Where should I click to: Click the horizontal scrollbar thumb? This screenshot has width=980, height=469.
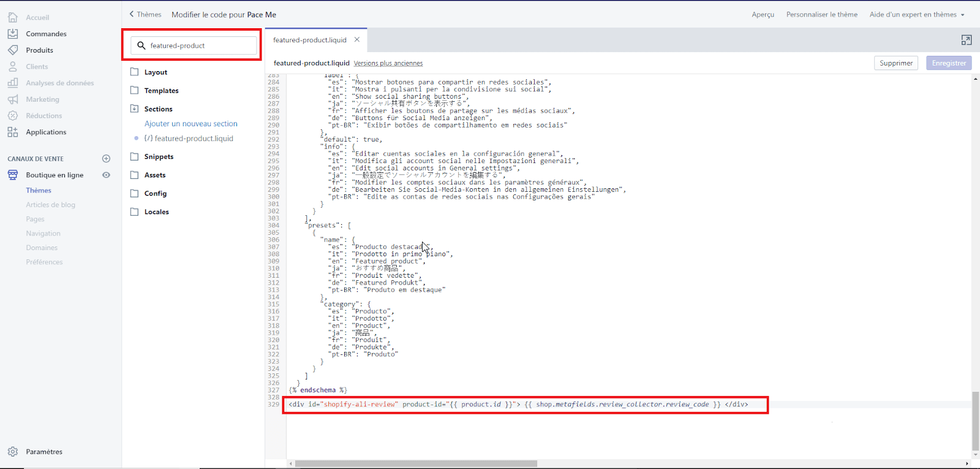[x=416, y=463]
